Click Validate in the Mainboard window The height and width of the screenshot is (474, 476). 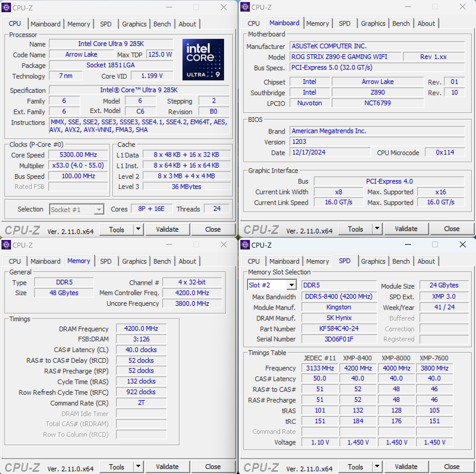coord(406,229)
